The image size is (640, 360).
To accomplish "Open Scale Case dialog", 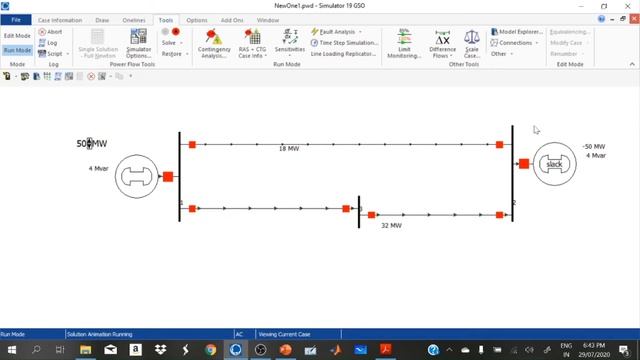I will pyautogui.click(x=472, y=43).
